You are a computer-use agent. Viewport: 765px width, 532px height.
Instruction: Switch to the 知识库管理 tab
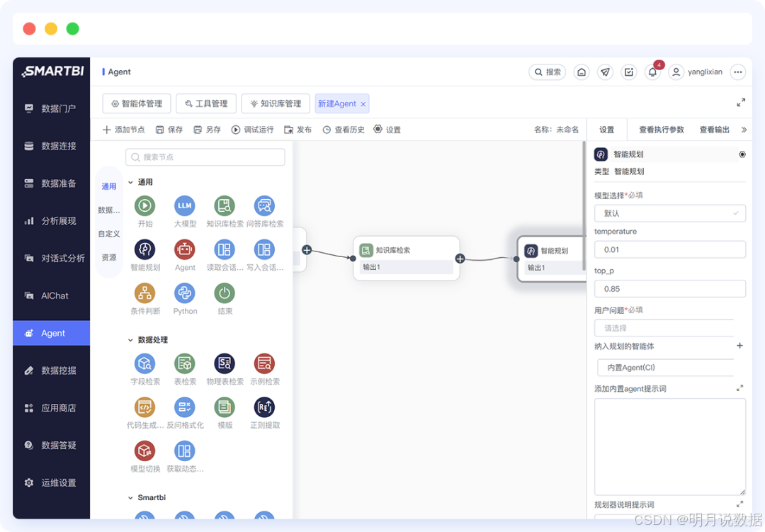click(x=276, y=103)
